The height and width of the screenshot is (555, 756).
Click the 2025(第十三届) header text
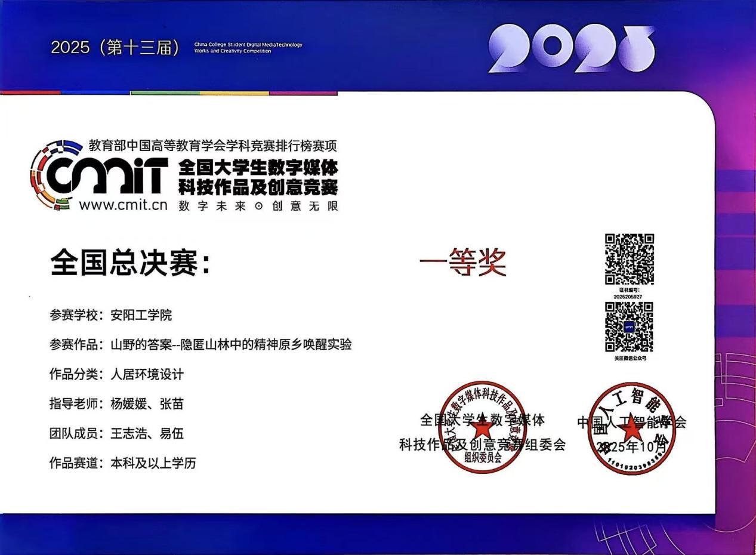115,48
